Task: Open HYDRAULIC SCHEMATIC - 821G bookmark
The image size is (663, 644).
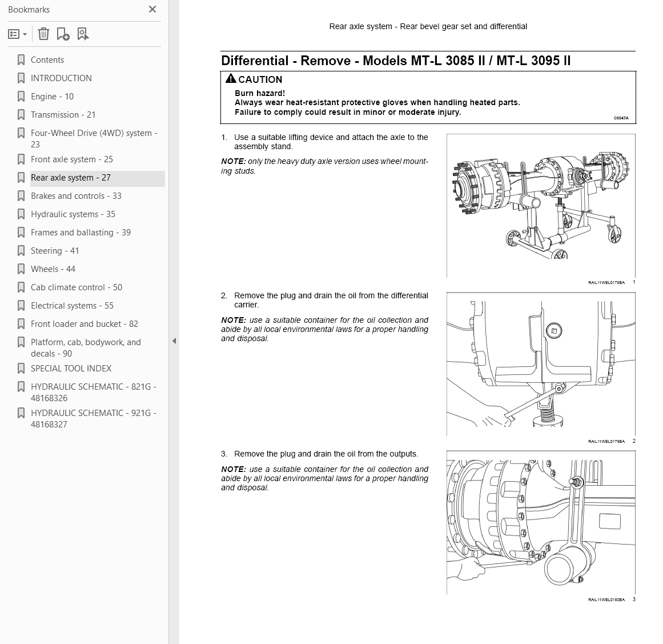Action: click(94, 392)
